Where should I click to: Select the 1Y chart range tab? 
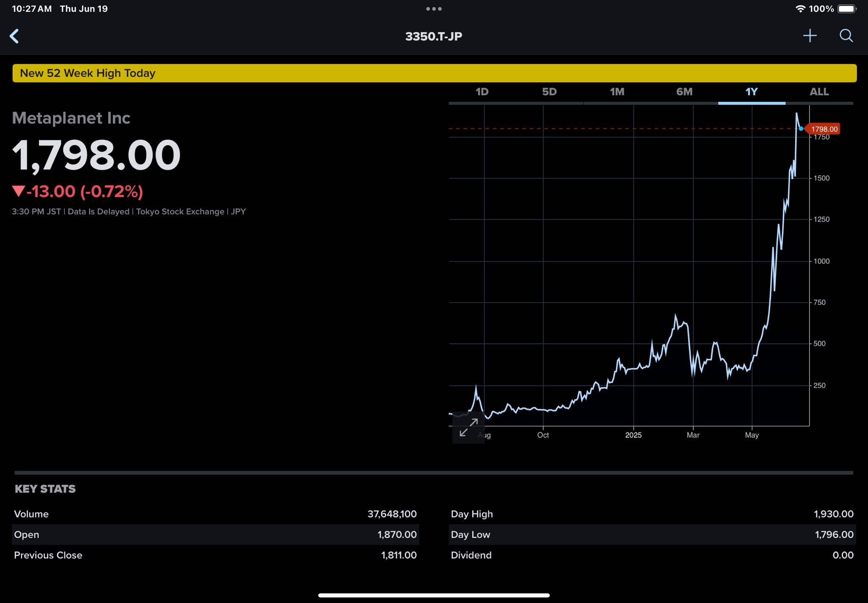click(x=751, y=92)
